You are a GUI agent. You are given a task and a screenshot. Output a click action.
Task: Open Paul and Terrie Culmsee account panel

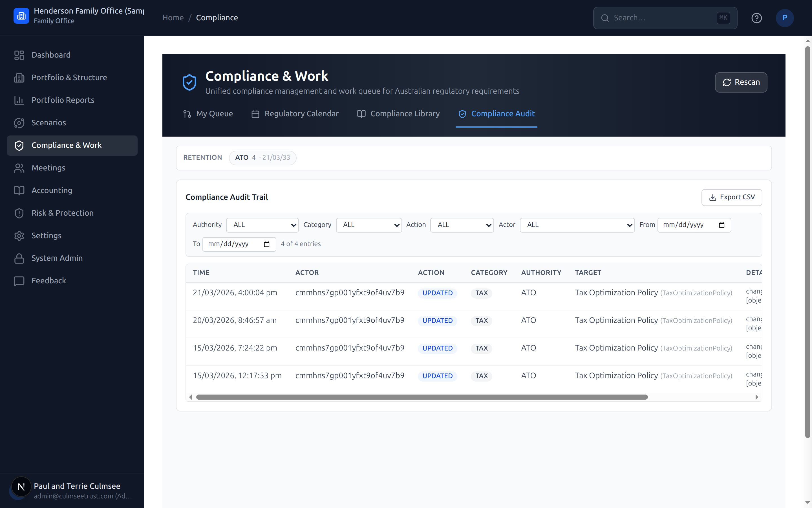[72, 491]
